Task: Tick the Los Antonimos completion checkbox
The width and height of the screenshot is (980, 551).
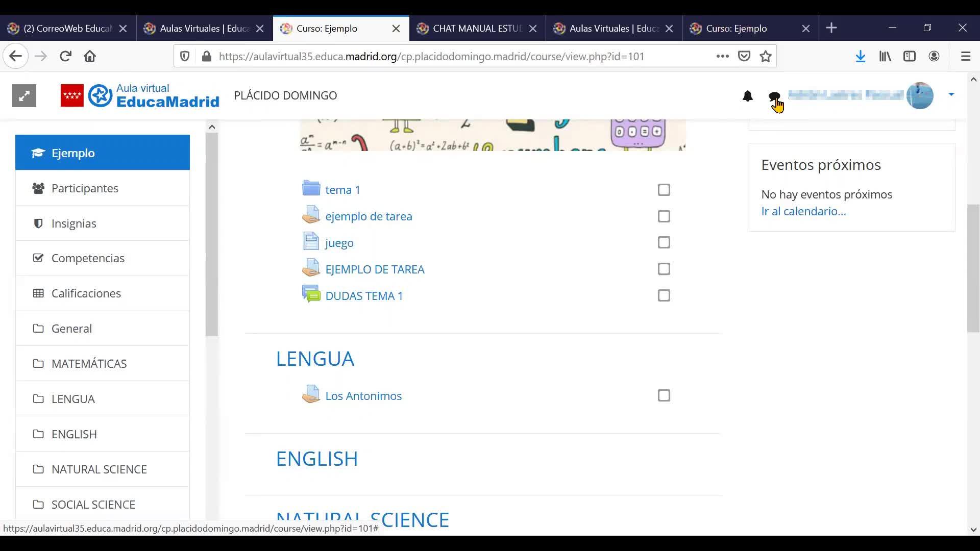Action: tap(664, 395)
